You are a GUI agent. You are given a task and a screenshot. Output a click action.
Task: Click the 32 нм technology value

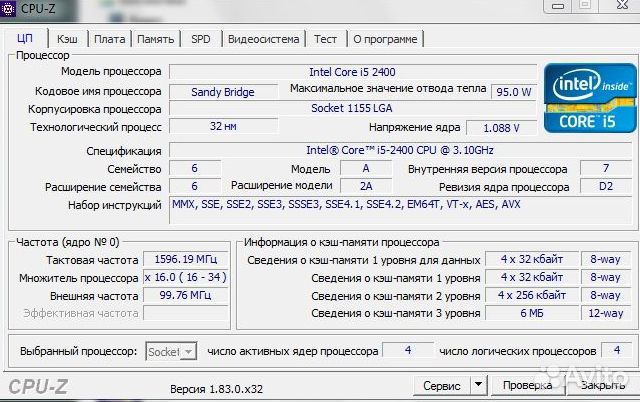click(223, 127)
